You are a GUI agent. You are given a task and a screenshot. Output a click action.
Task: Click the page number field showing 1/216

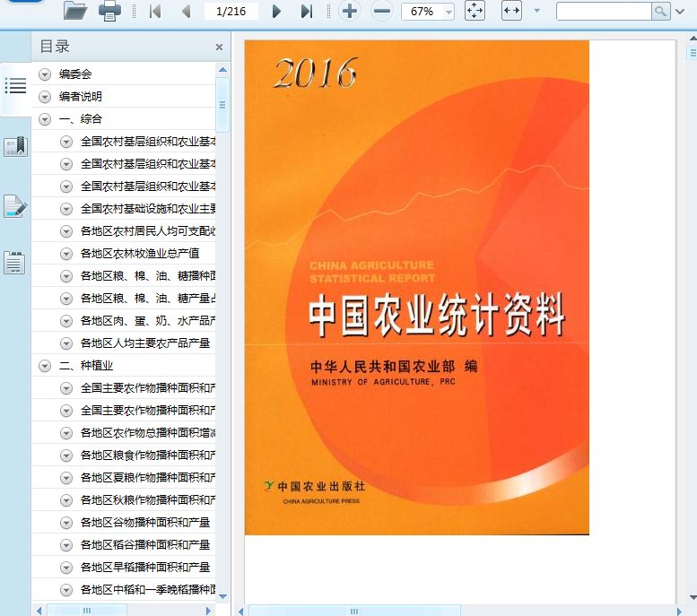tap(231, 12)
